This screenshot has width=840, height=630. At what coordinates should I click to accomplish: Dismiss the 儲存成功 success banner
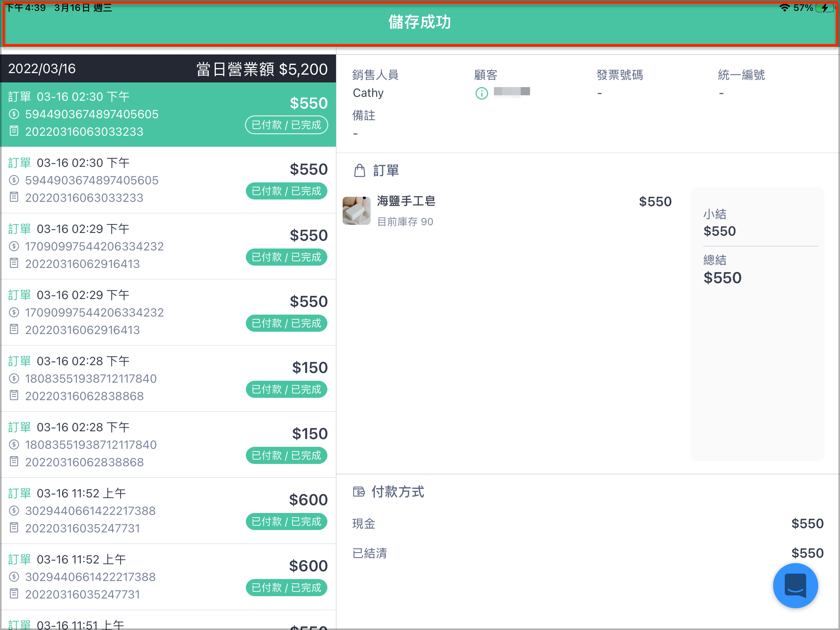click(420, 23)
